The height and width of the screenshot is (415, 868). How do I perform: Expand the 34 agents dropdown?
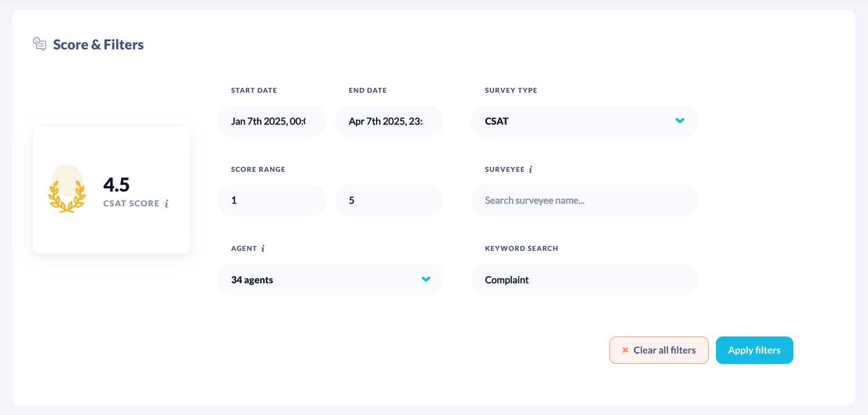click(x=324, y=279)
